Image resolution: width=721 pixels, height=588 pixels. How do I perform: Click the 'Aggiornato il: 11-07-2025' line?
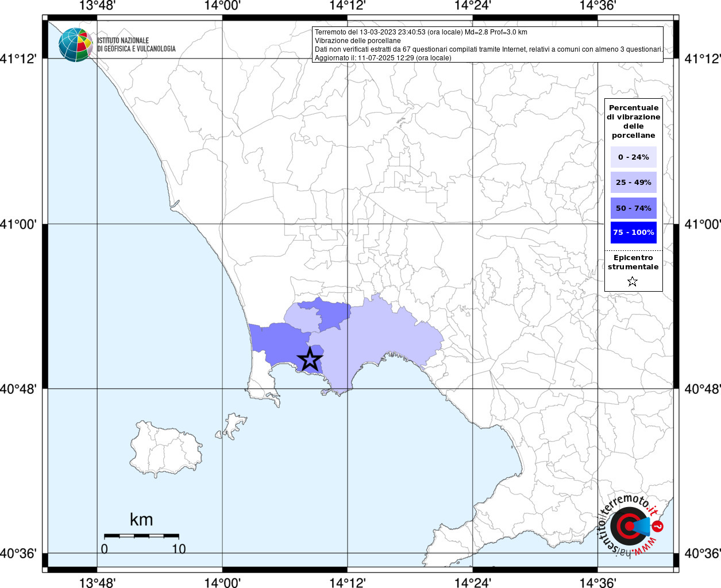383,58
